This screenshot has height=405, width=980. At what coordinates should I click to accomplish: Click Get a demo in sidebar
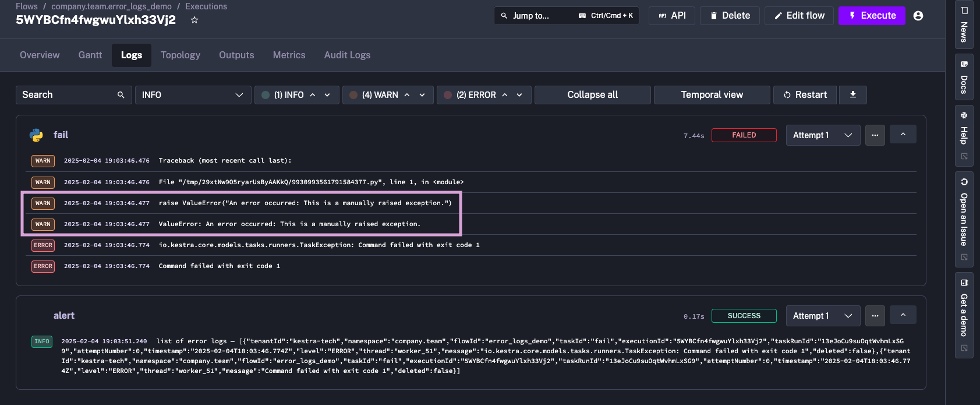[x=964, y=315]
